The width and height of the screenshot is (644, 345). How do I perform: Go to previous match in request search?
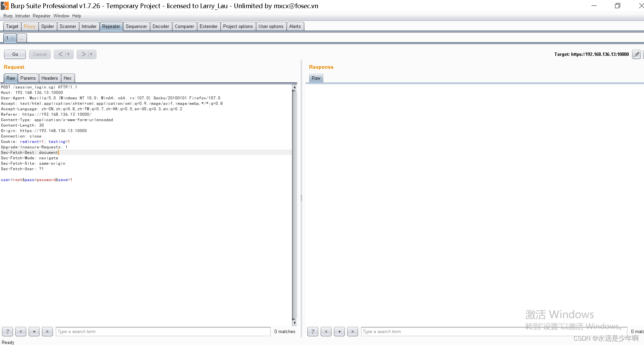coord(21,331)
